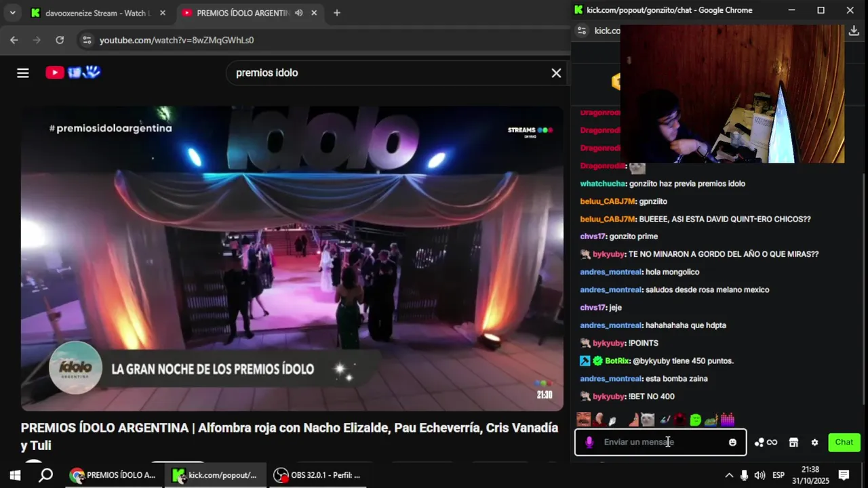Click username whatchucha in chat
The image size is (868, 488).
[602, 184]
